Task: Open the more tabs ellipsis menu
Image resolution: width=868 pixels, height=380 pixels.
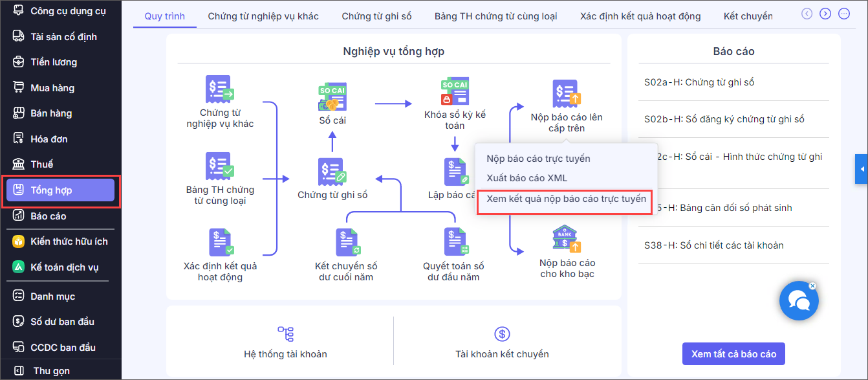Action: [843, 14]
